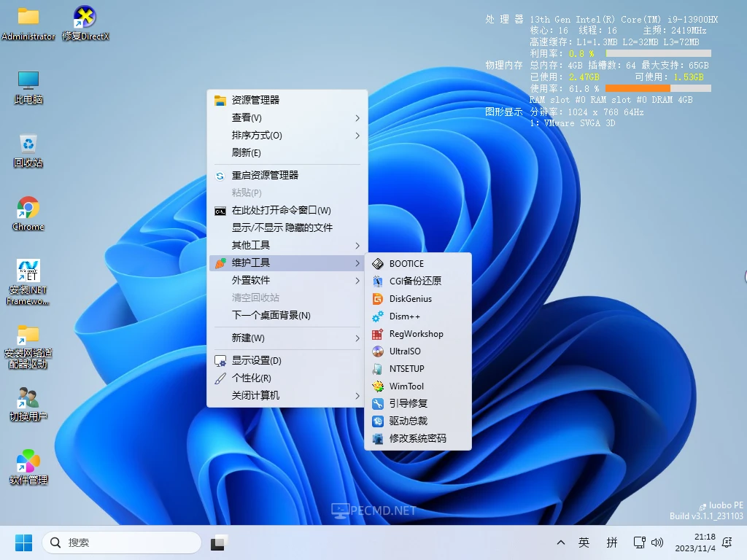
Task: Open 驱动总裁 from the submenu
Action: (418, 421)
